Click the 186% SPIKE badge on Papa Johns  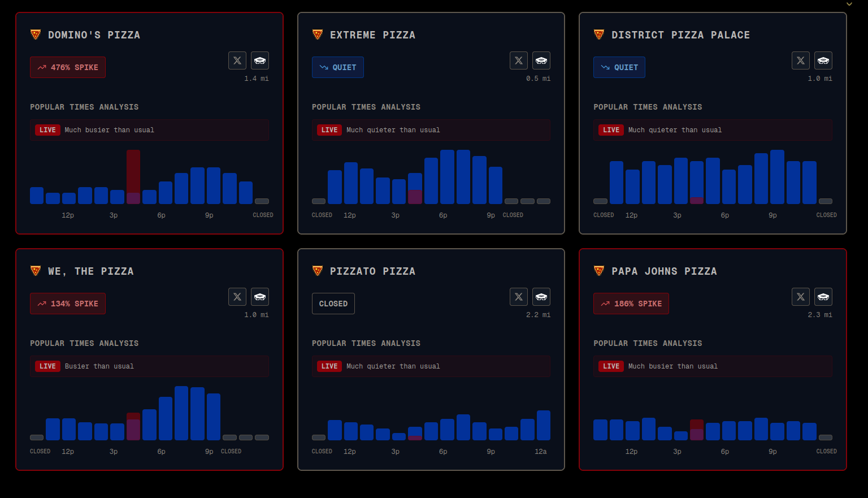coord(631,304)
